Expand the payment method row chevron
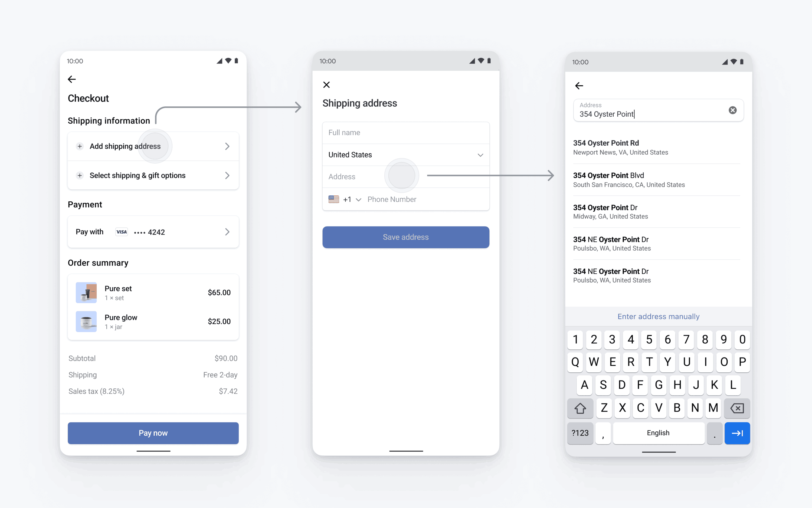812x508 pixels. coord(229,232)
